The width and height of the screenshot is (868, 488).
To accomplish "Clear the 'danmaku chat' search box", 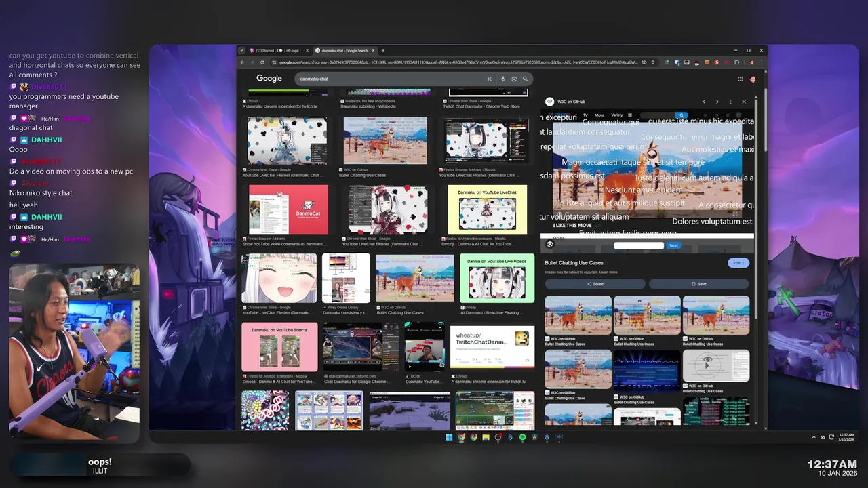I will pos(489,79).
